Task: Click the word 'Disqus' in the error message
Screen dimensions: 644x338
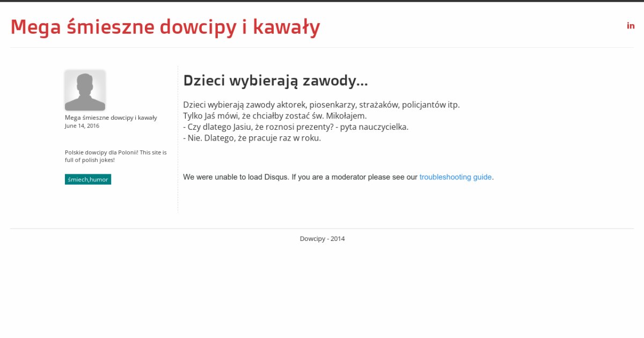Action: coord(276,177)
